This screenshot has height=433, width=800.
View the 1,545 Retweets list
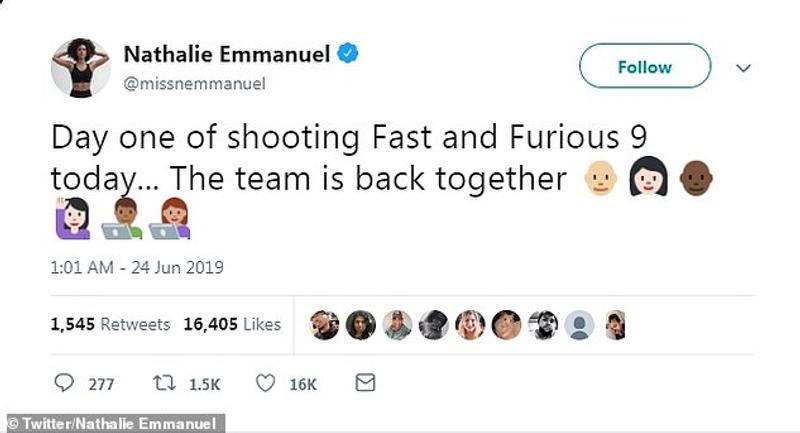(110, 324)
